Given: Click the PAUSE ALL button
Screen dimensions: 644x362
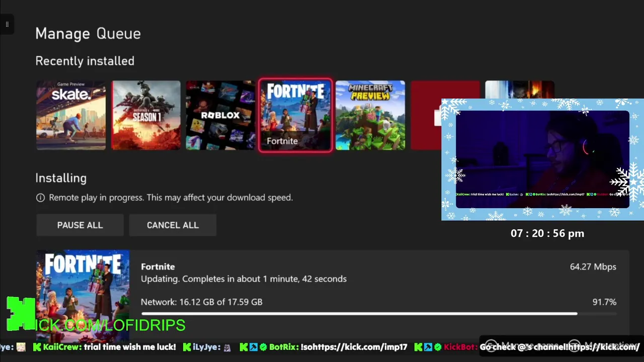Looking at the screenshot, I should coord(80,225).
